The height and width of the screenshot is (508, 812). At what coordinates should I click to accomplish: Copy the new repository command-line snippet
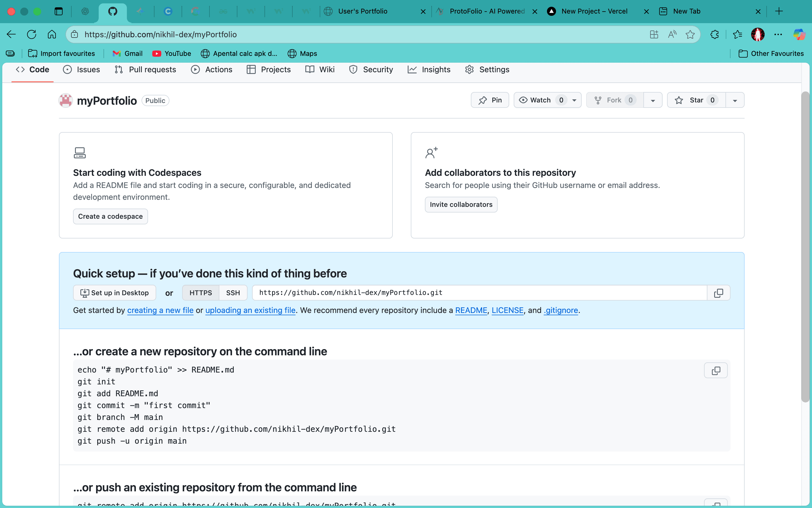pyautogui.click(x=716, y=371)
